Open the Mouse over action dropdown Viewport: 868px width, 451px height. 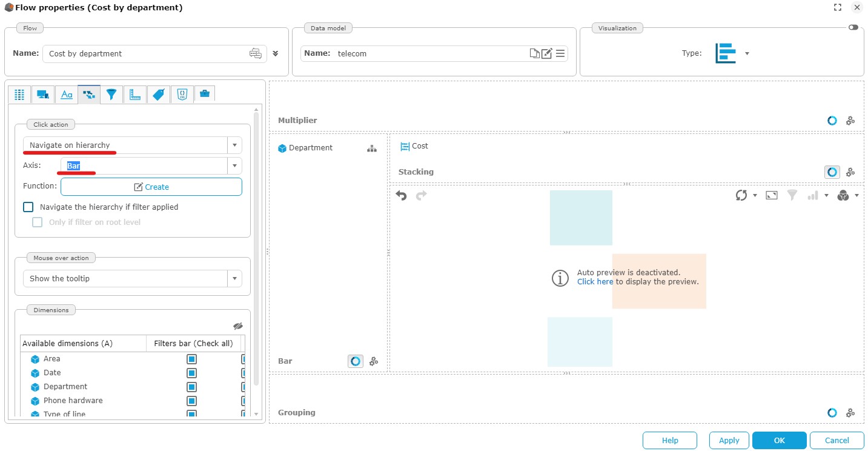[x=234, y=279]
